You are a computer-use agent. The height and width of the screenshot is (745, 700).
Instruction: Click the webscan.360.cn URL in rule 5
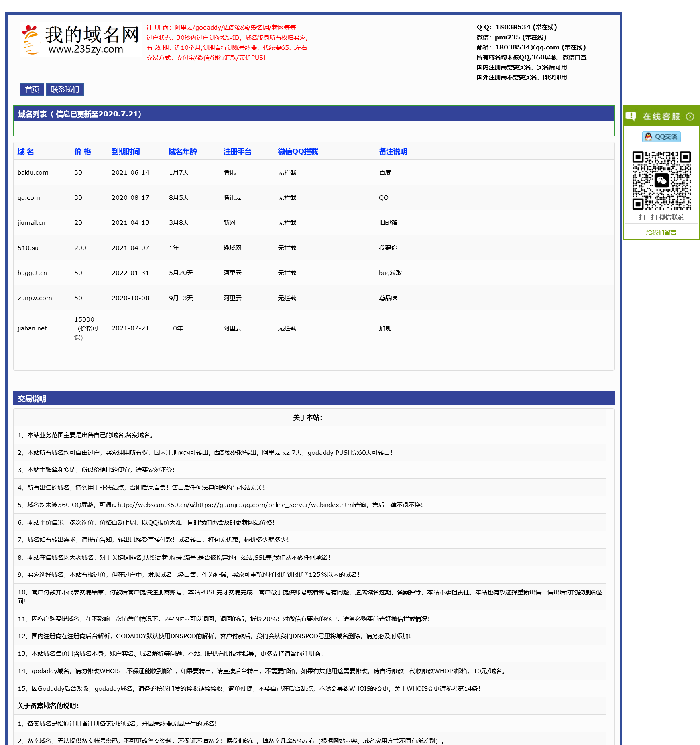(155, 505)
